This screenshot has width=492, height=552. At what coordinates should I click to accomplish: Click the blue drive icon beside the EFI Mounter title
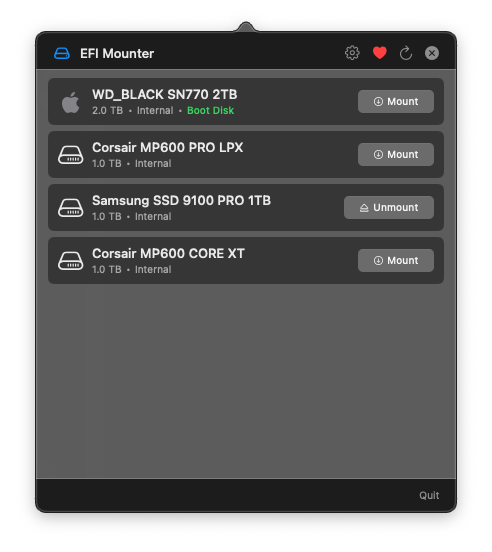pyautogui.click(x=62, y=54)
